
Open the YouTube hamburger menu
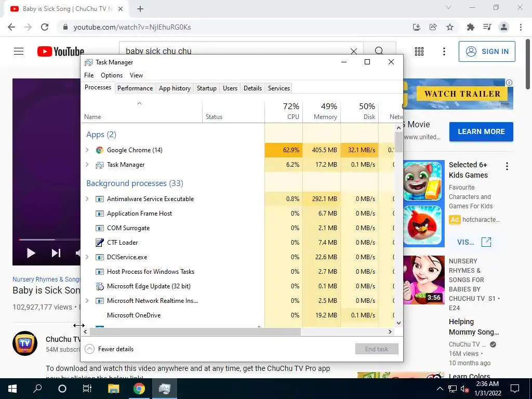click(19, 51)
